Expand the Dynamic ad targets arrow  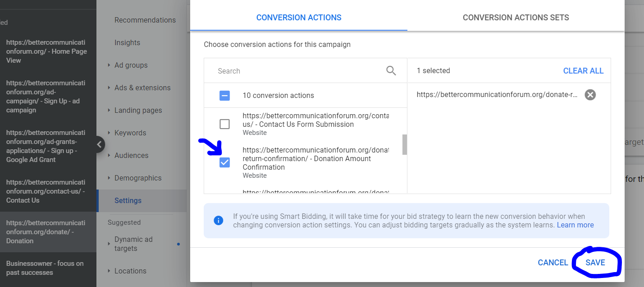[x=109, y=244]
